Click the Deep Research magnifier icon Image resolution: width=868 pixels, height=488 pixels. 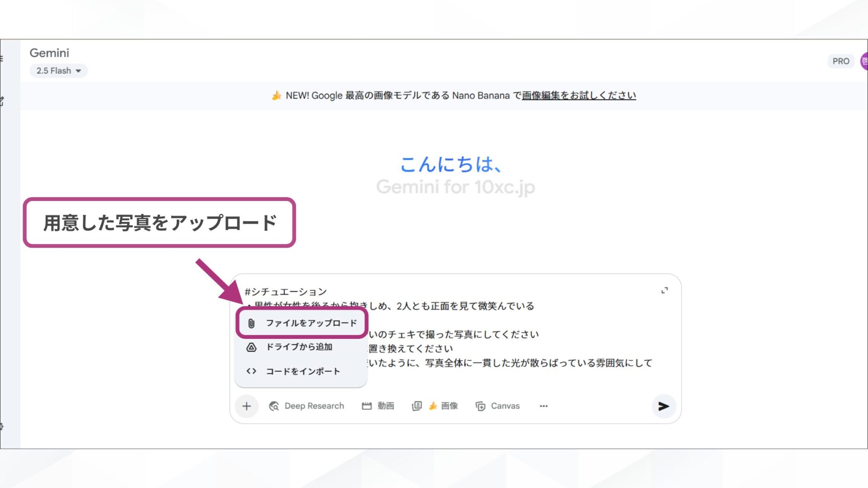274,406
